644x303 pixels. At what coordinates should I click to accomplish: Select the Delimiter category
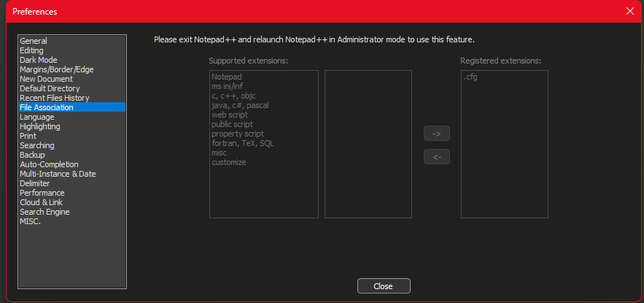pos(72,183)
